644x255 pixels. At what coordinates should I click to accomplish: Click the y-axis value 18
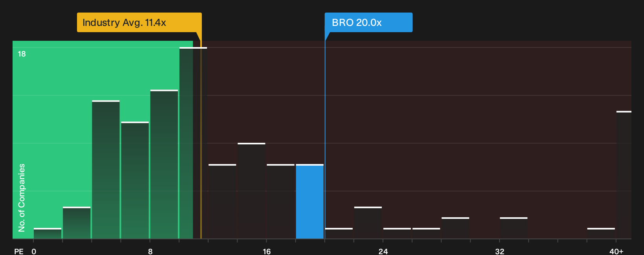tap(22, 54)
